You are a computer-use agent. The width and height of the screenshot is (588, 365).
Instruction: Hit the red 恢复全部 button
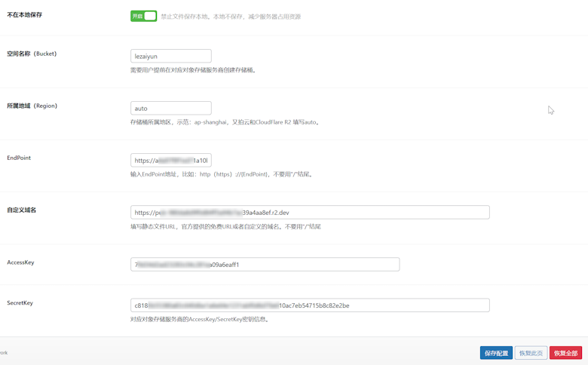coord(565,353)
